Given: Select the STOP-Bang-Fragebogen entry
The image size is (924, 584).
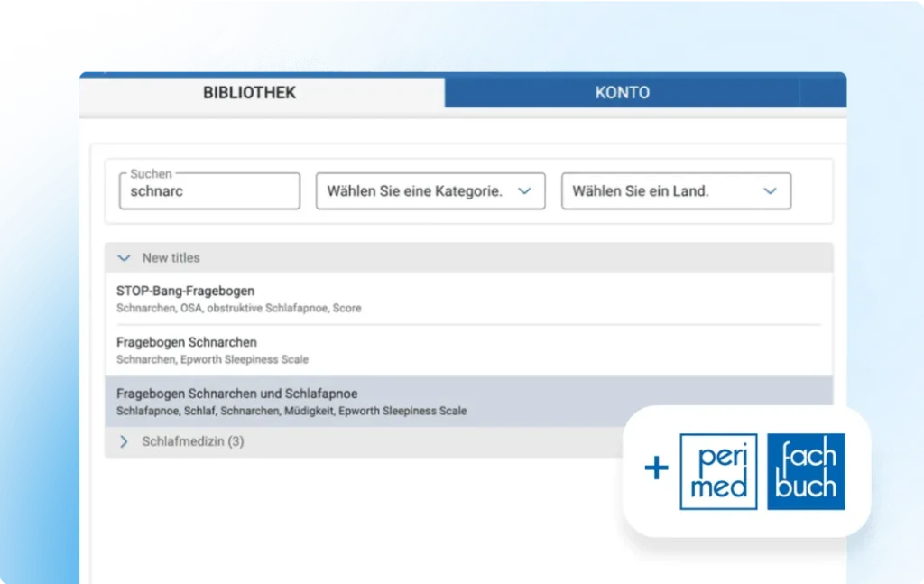Looking at the screenshot, I should click(x=468, y=299).
